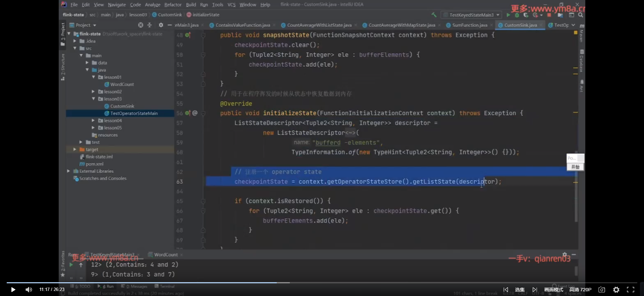Expand the target folder
The width and height of the screenshot is (644, 296).
pos(75,150)
